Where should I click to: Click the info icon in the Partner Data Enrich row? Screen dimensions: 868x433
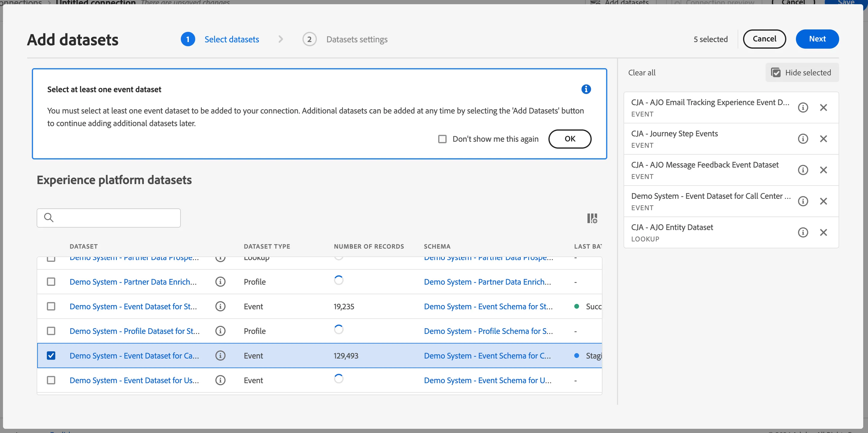(x=220, y=281)
